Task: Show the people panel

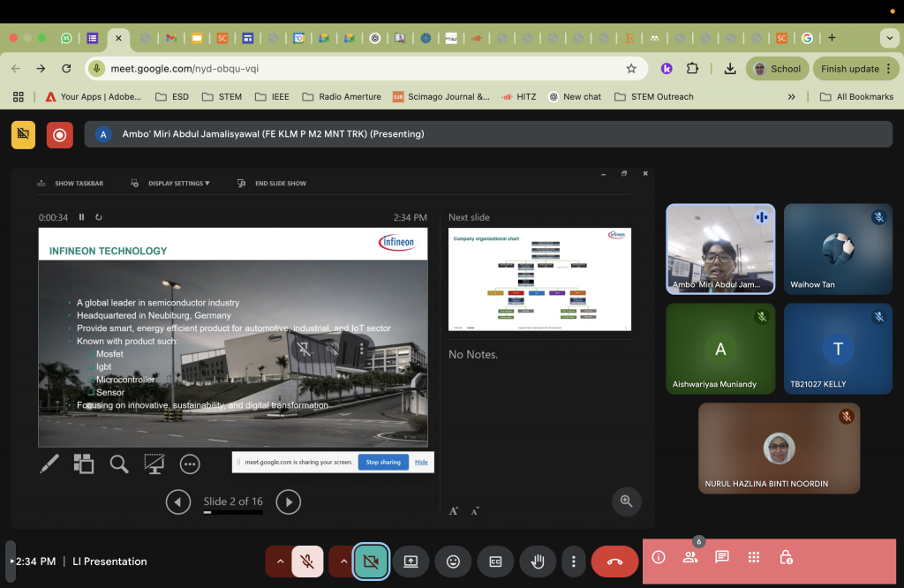Action: coord(690,557)
